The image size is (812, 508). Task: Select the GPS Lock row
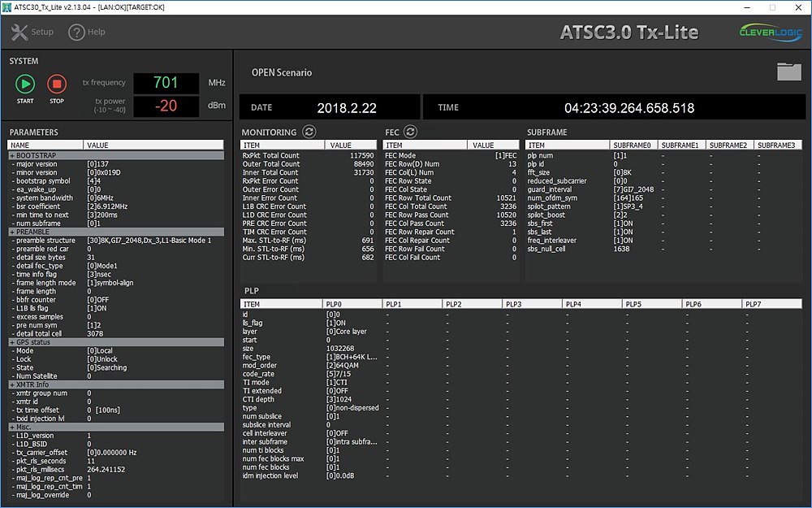point(115,359)
